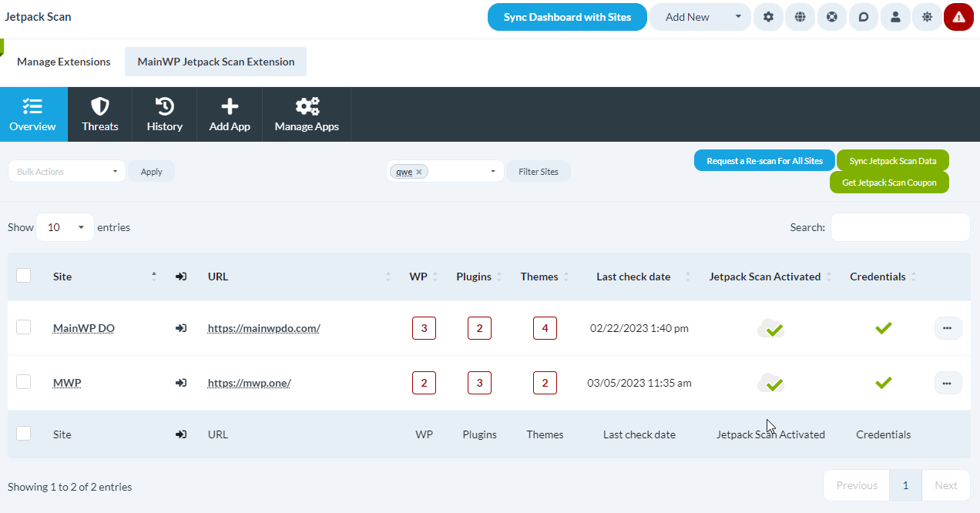
Task: Open the ellipsis action menu for the MWP row
Action: pyautogui.click(x=948, y=382)
